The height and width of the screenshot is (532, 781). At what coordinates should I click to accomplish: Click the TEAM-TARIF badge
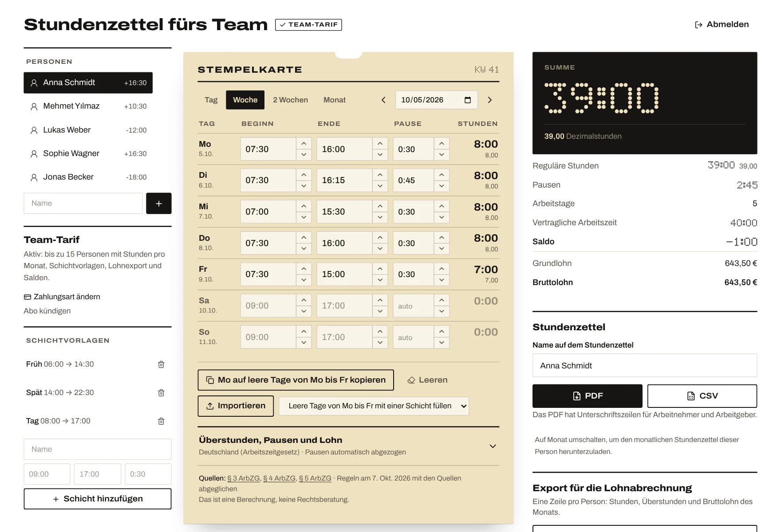[x=308, y=25]
